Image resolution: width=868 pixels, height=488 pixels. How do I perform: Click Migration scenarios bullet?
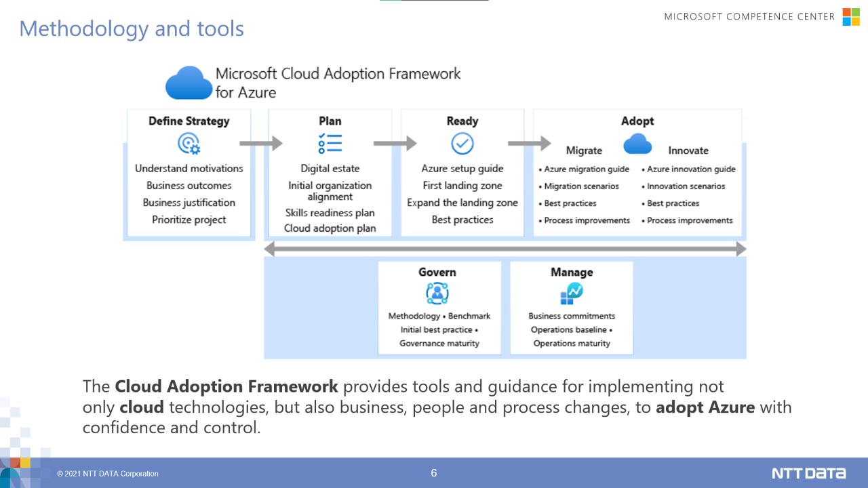pos(579,186)
